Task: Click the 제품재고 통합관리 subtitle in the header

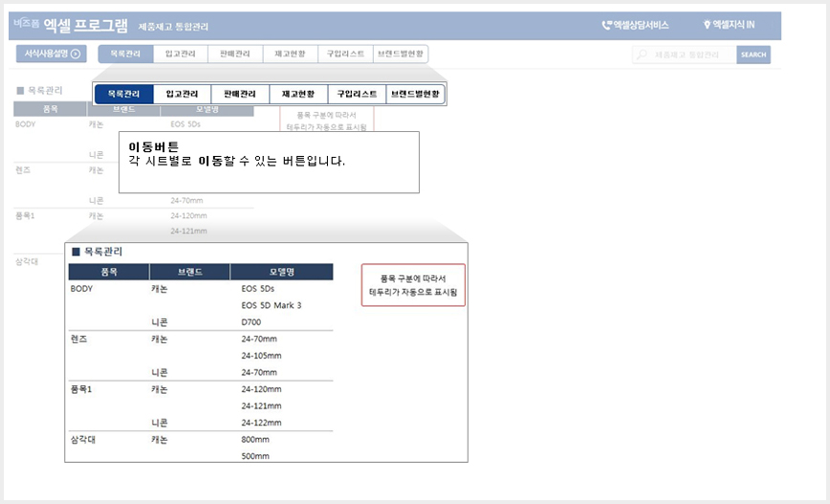Action: (173, 27)
